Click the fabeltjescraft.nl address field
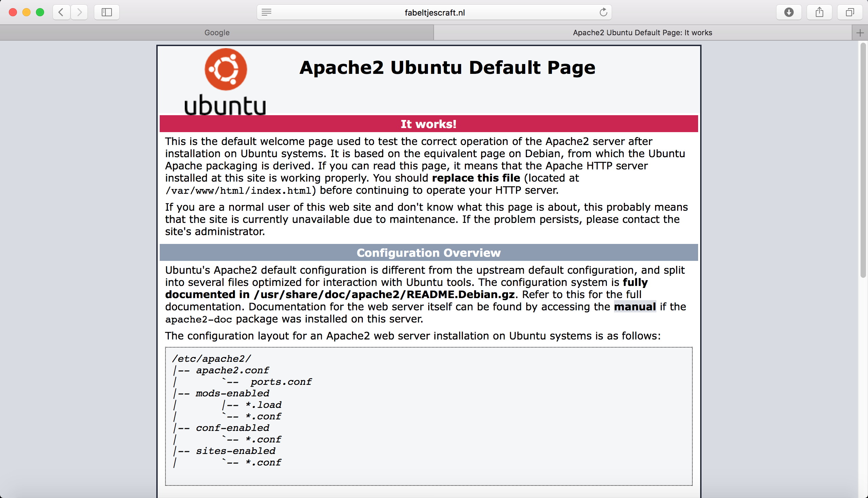The height and width of the screenshot is (498, 868). [x=434, y=13]
